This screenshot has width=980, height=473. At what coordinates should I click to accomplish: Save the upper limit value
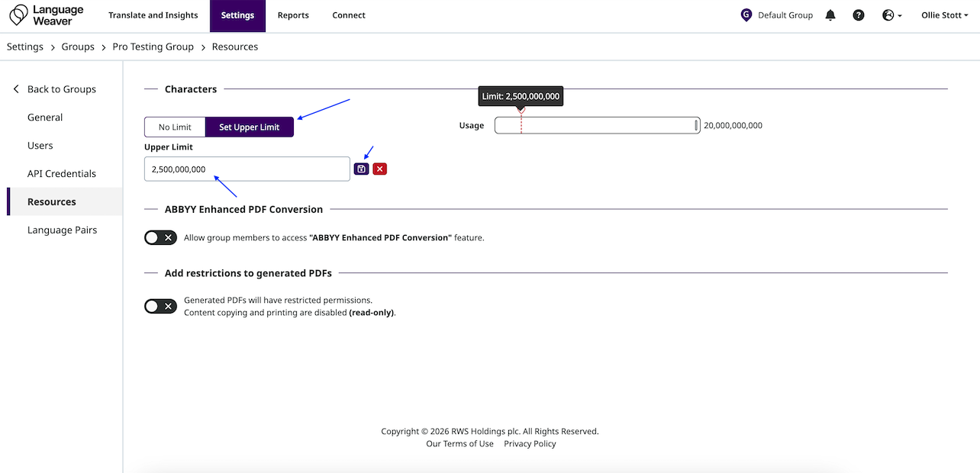coord(362,169)
